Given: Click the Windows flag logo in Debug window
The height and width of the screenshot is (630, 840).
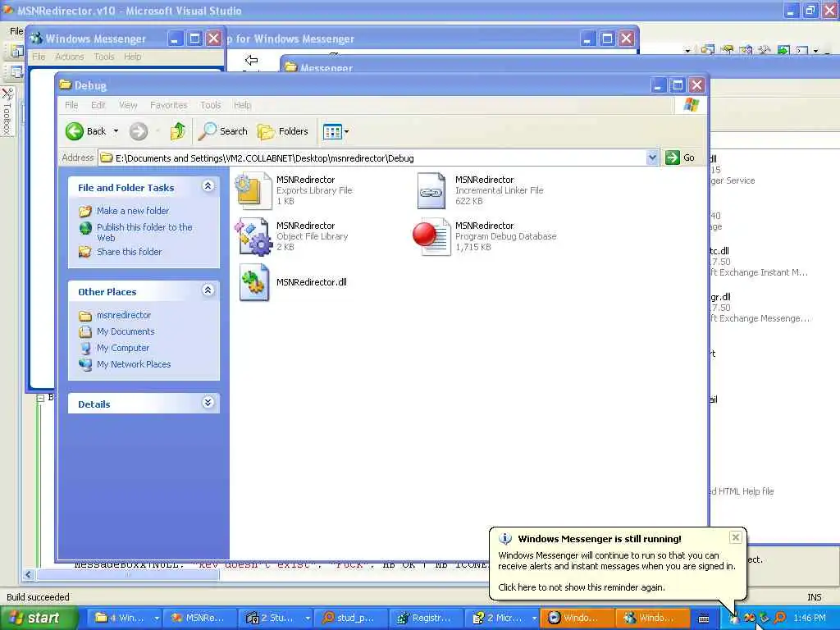Looking at the screenshot, I should pyautogui.click(x=691, y=105).
